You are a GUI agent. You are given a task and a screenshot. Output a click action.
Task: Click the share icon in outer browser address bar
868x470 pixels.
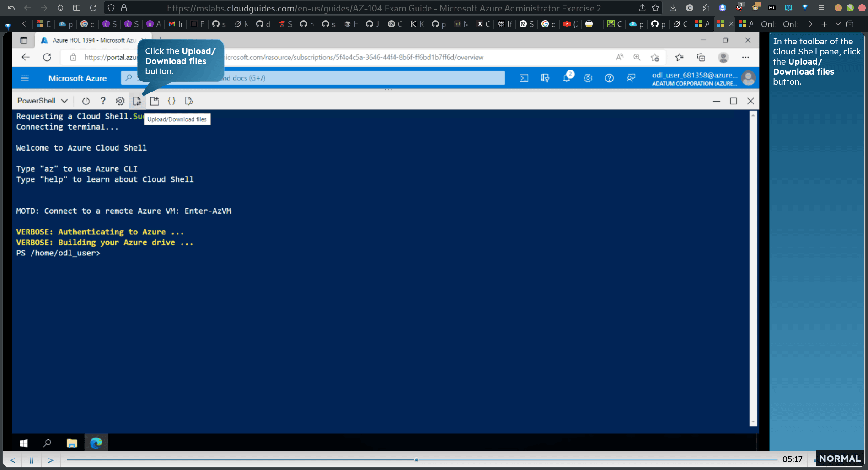[x=642, y=8]
